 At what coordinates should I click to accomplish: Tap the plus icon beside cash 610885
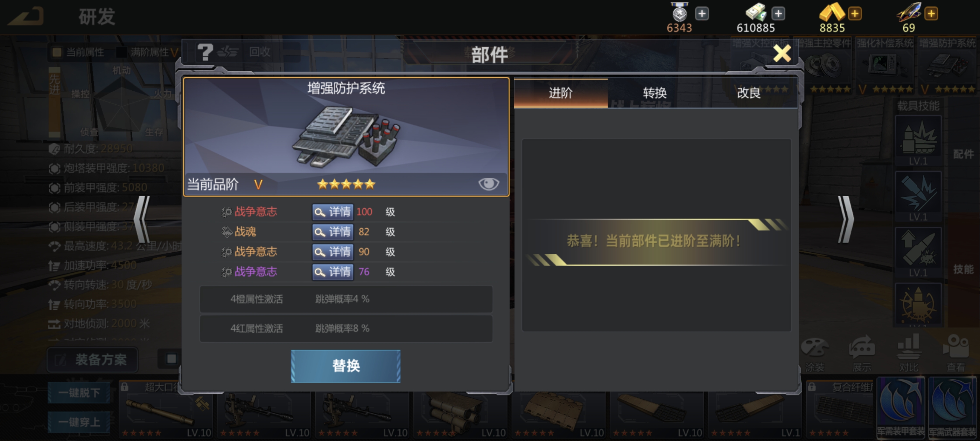tap(778, 14)
